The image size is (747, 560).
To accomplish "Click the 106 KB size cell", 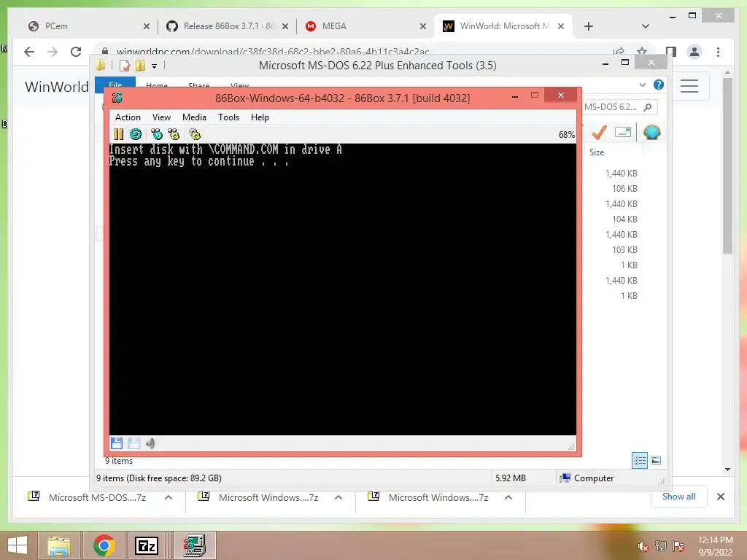I will pyautogui.click(x=624, y=189).
